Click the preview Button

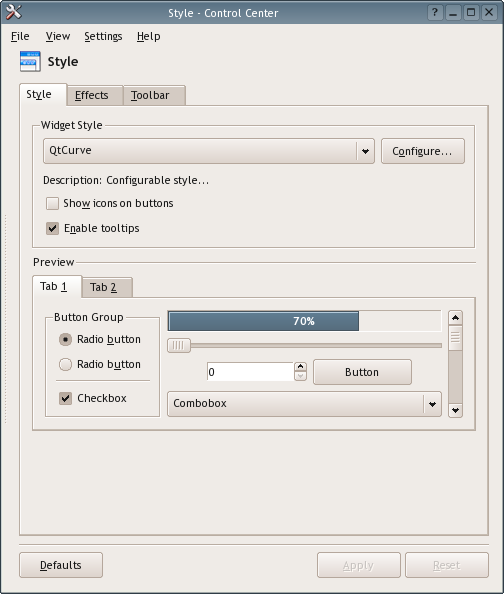pyautogui.click(x=362, y=372)
